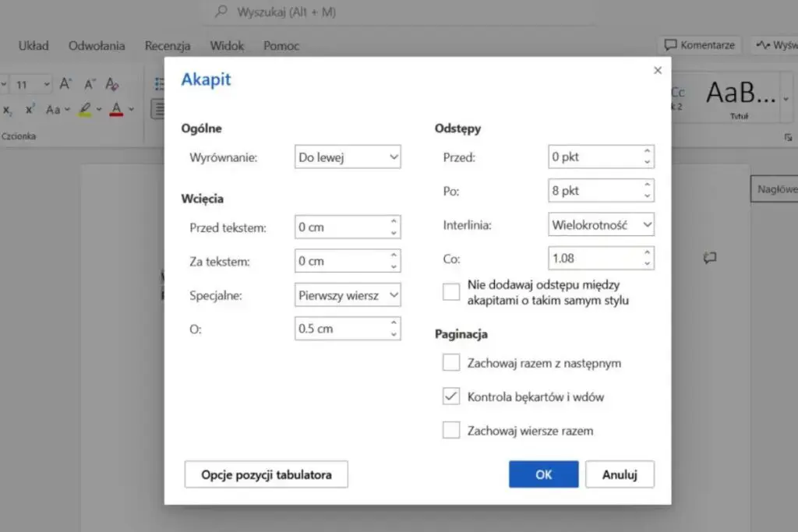798x532 pixels.
Task: Apply subscript formatting
Action: coord(7,110)
